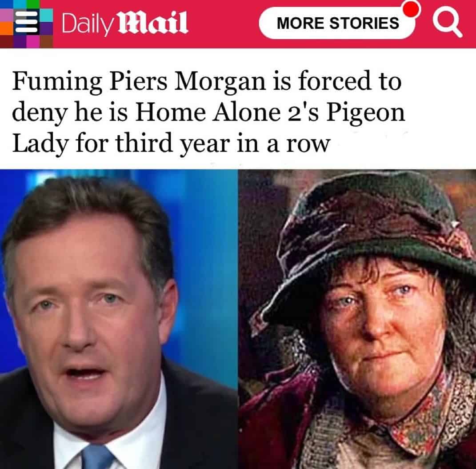Click the green square above menu icon
This screenshot has height=469, width=476.
click(33, 4)
